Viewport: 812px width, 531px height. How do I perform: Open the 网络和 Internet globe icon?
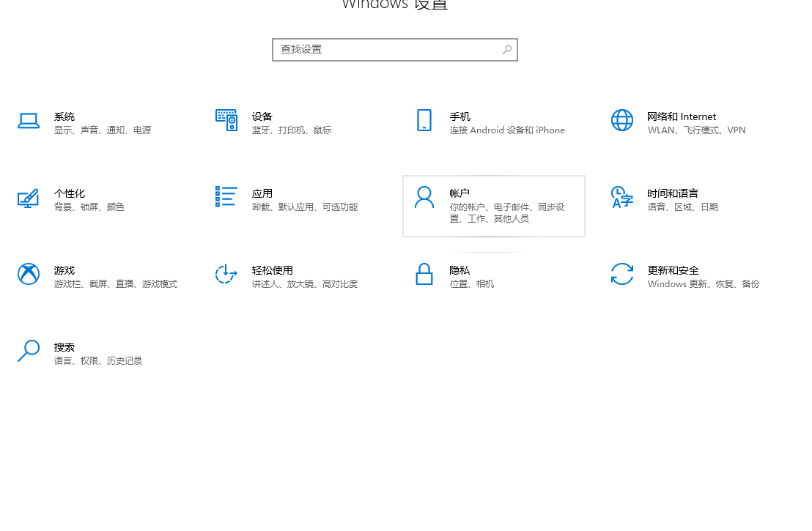[x=621, y=121]
